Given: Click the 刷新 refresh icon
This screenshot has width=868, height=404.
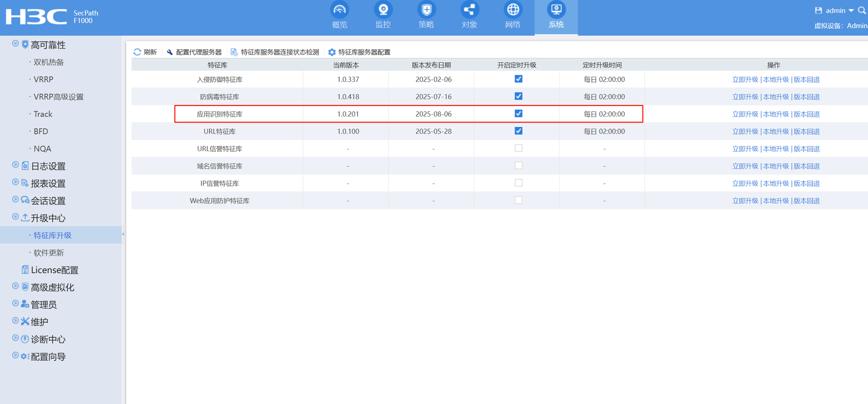Looking at the screenshot, I should click(x=137, y=52).
